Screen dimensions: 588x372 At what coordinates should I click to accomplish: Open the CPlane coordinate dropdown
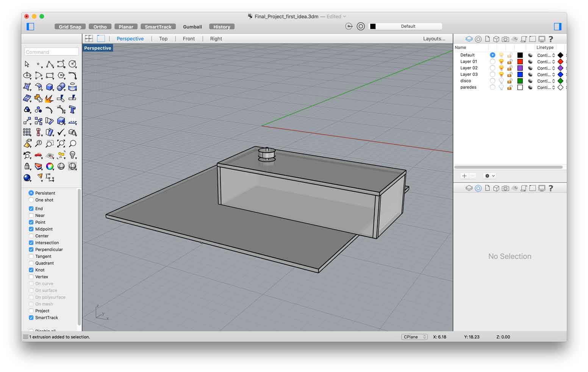[414, 337]
